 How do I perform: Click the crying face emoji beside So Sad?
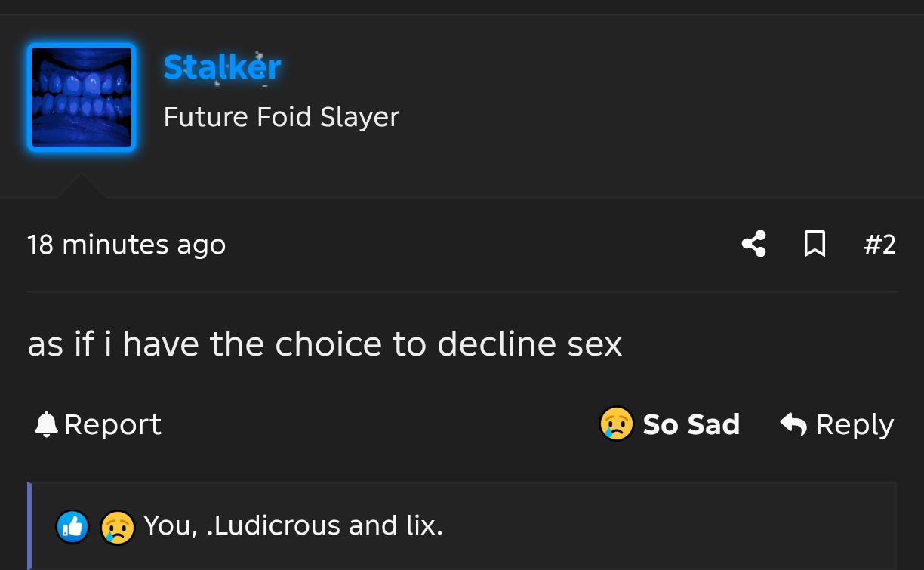point(616,424)
